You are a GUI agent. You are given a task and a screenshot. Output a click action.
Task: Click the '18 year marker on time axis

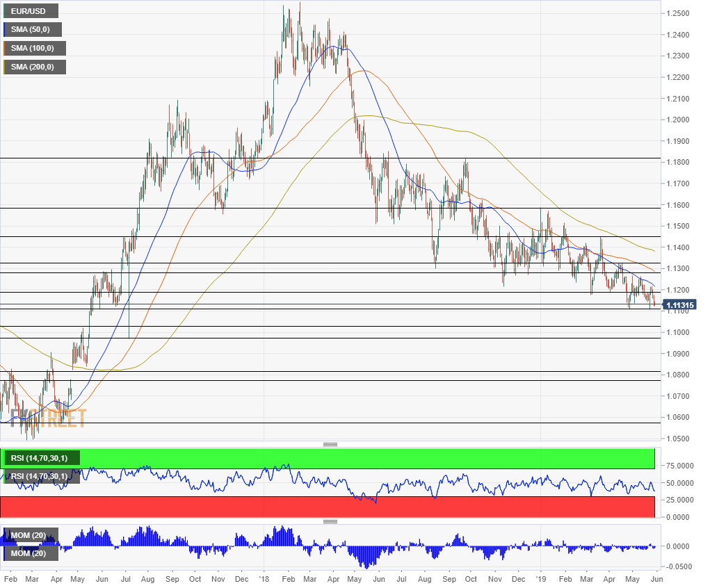pyautogui.click(x=264, y=578)
